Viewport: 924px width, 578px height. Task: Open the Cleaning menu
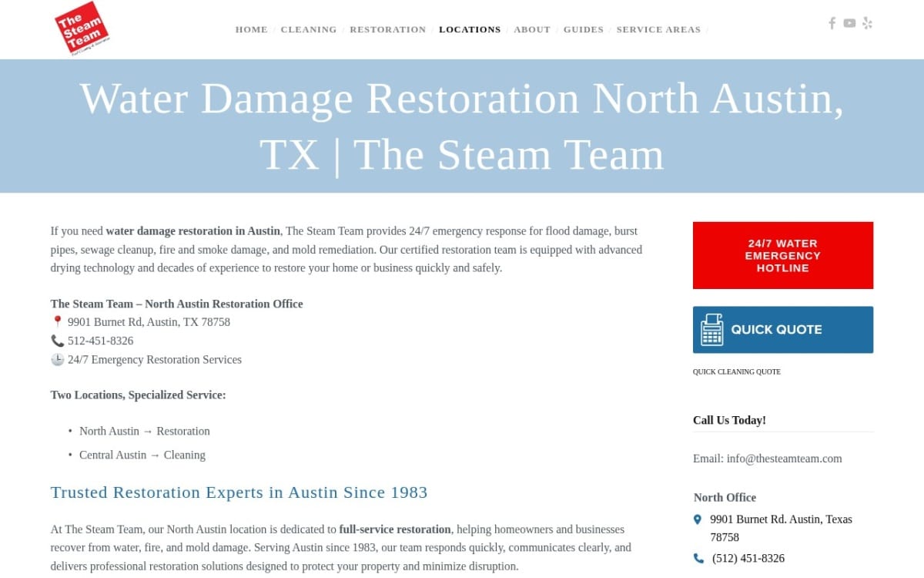(x=309, y=29)
